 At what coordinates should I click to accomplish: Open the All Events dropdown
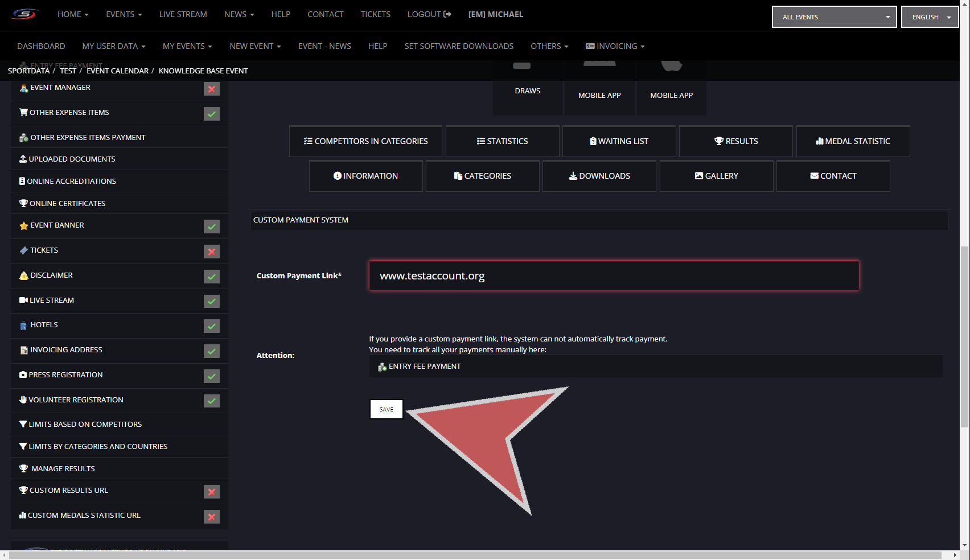[x=834, y=17]
